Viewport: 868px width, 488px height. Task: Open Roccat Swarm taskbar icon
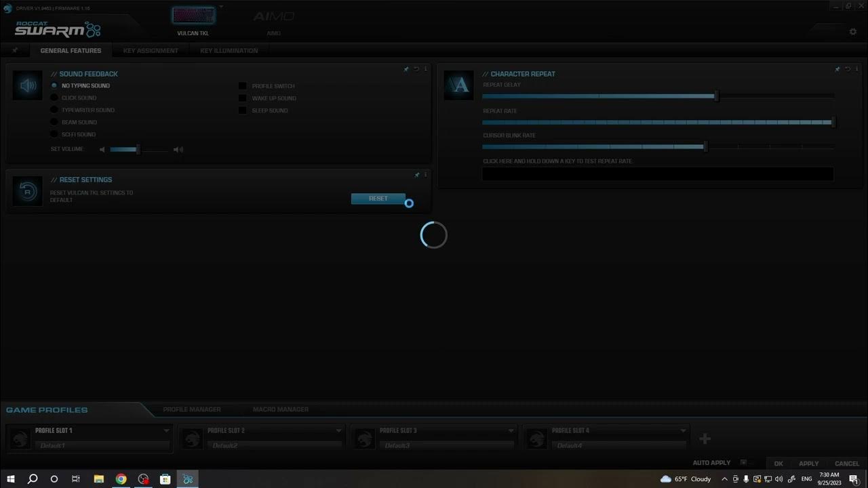coord(188,479)
